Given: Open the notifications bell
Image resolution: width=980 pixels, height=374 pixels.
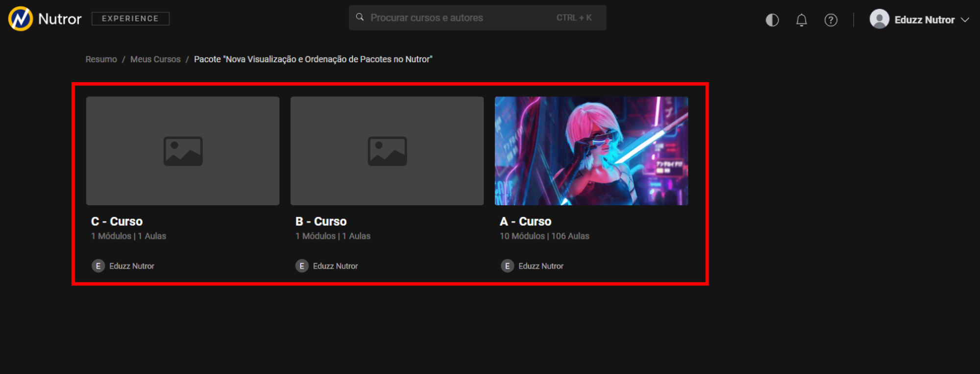Looking at the screenshot, I should click(x=801, y=20).
